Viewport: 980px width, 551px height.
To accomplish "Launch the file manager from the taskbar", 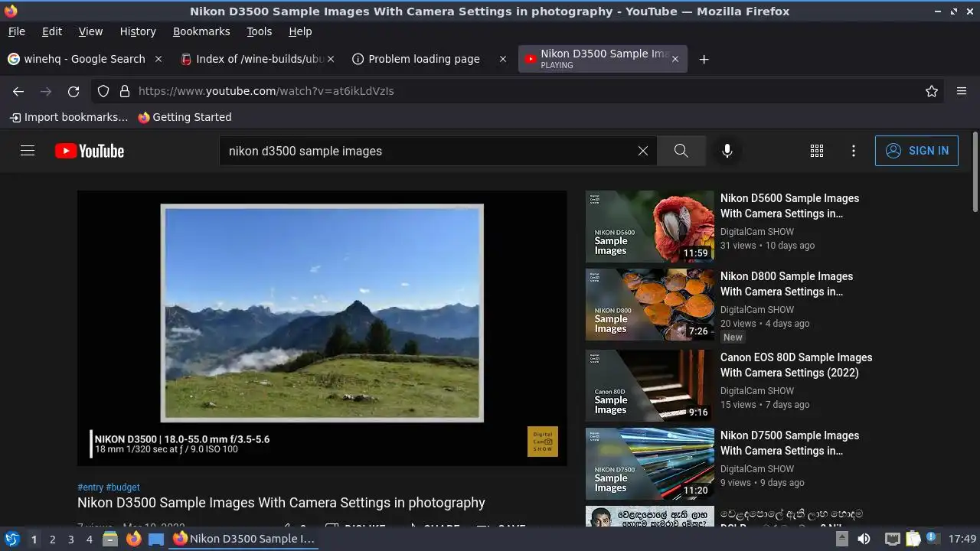I will click(110, 539).
